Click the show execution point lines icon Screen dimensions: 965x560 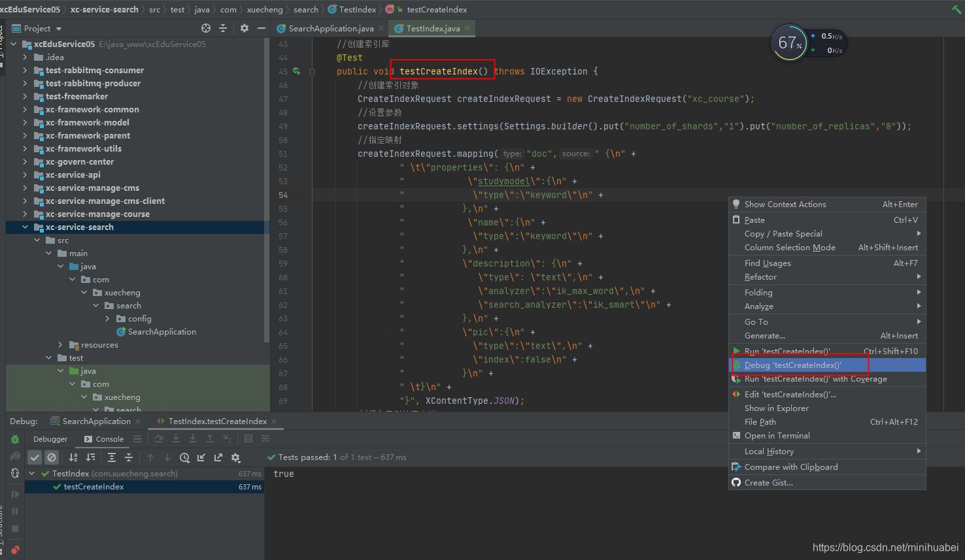[137, 438]
